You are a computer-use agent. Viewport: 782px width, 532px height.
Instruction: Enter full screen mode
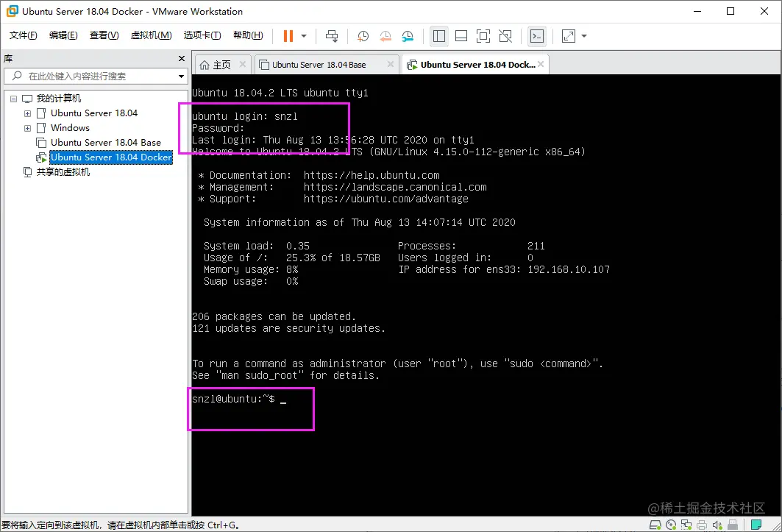click(x=483, y=36)
